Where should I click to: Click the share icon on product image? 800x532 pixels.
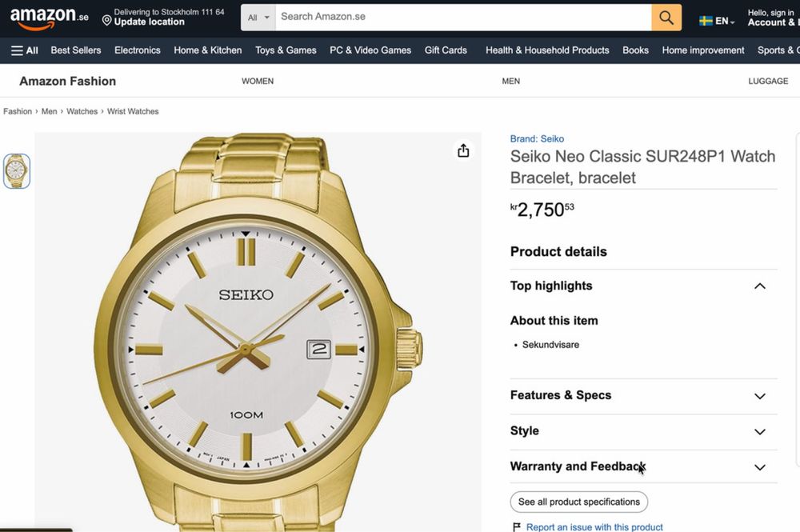463,151
